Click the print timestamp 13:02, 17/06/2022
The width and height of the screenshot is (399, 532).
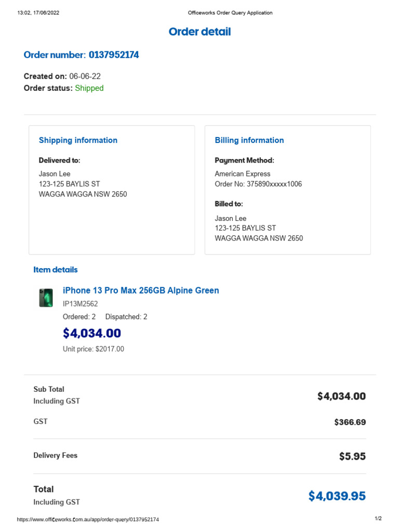[38, 13]
